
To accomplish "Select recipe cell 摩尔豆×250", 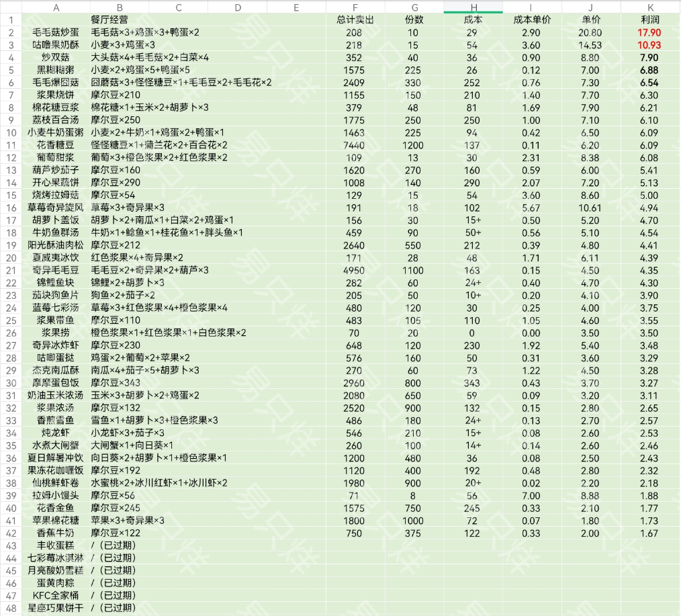I will 116,120.
